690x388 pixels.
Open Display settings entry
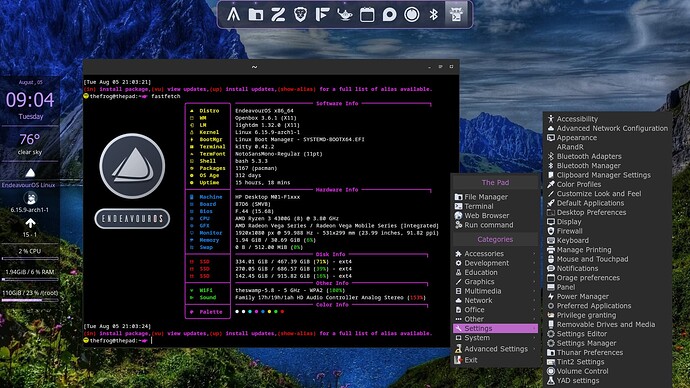(x=607, y=222)
